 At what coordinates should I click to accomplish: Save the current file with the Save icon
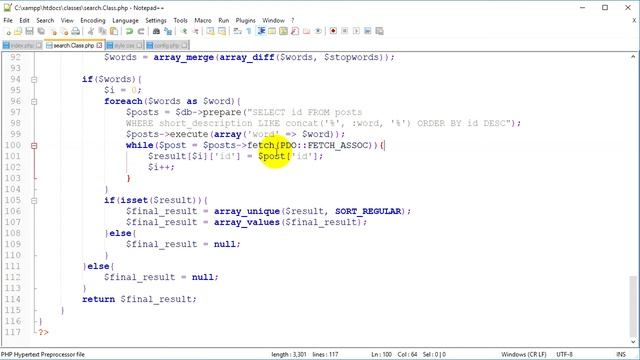coord(29,31)
